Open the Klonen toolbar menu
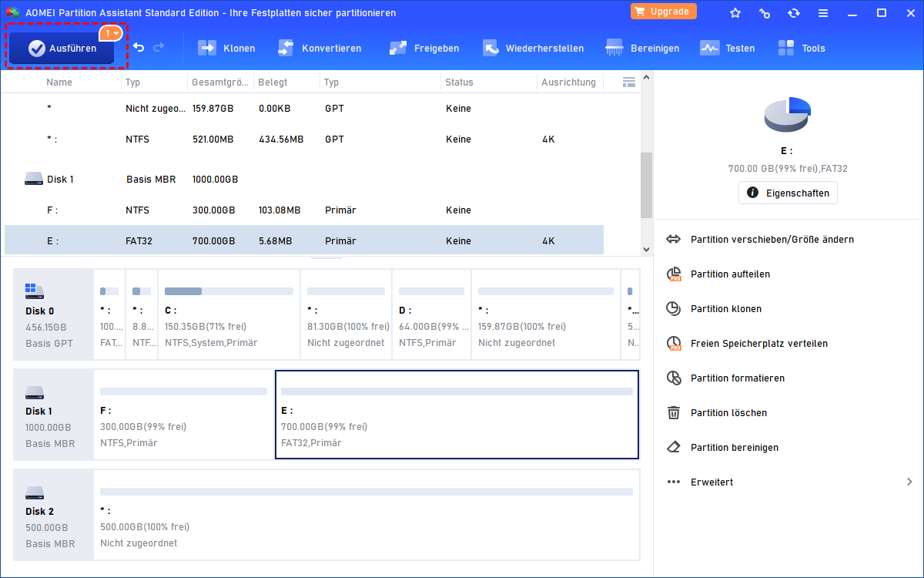 (226, 48)
